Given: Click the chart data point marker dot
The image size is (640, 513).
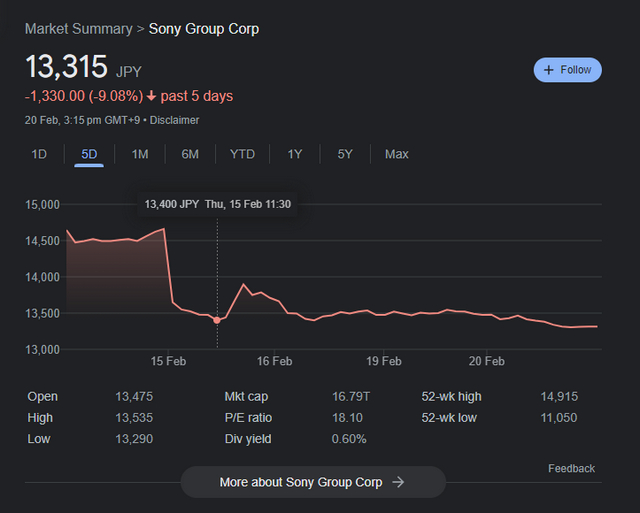Looking at the screenshot, I should [x=217, y=320].
